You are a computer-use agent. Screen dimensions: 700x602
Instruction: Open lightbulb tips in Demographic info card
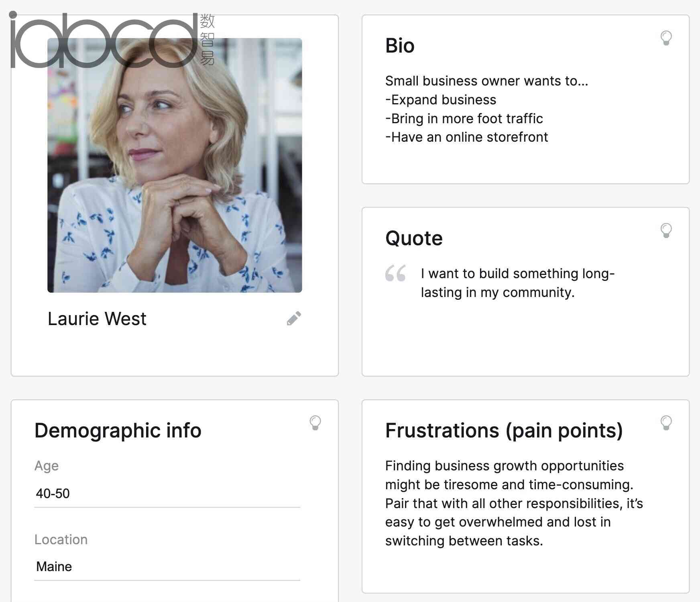click(315, 423)
